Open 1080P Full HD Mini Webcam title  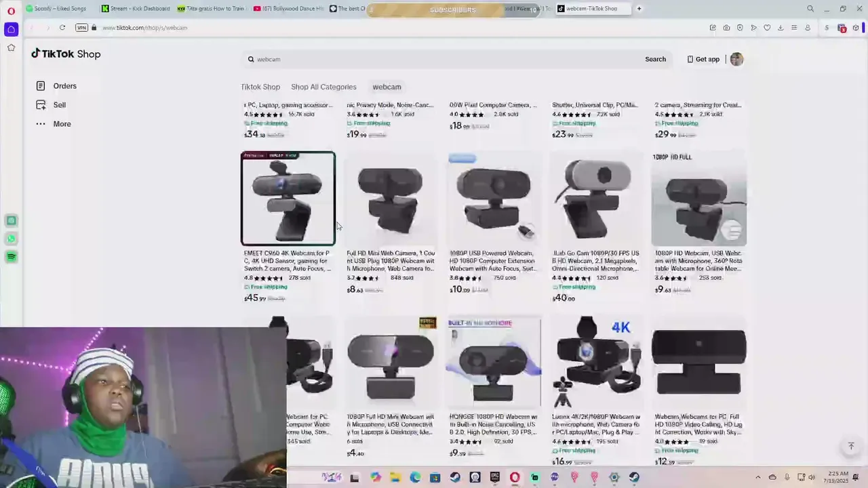[x=391, y=424]
